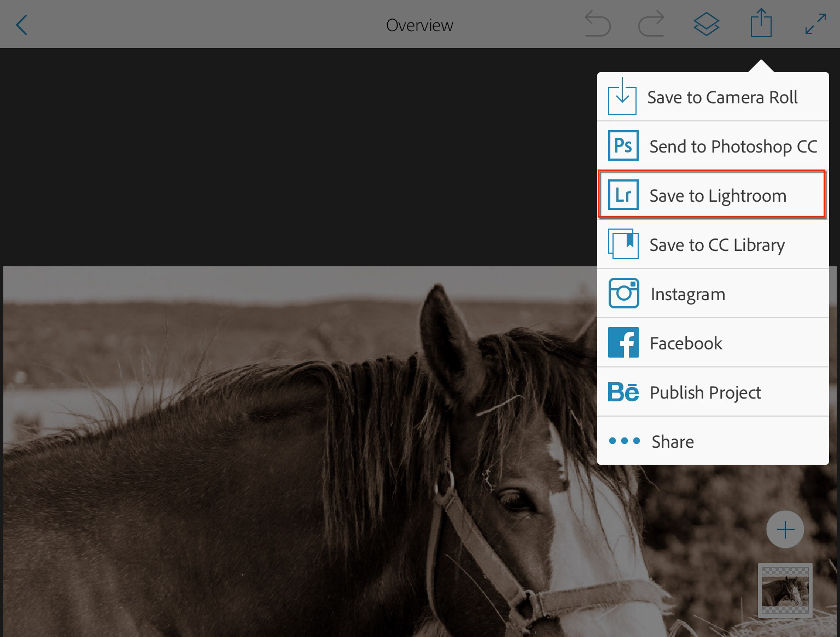Click the Behance Bē icon
The image size is (840, 637).
(x=623, y=392)
